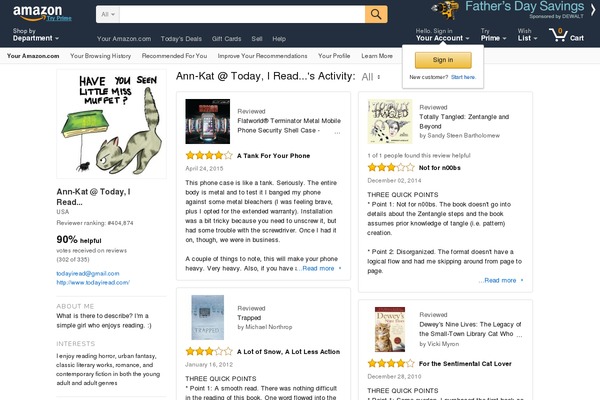Expand Read more on phone case review
The image size is (600, 400).
(322, 268)
